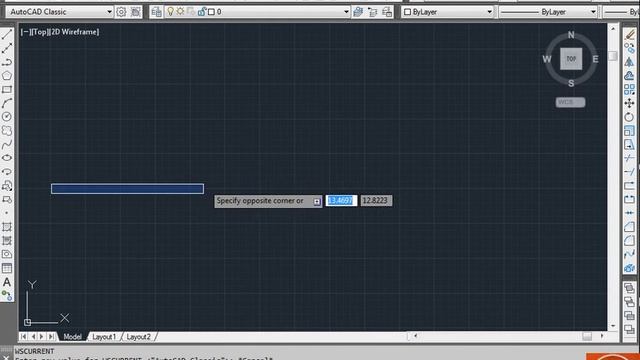Screen dimensions: 640x360
Task: Click the highlighted X coordinate input field
Action: pos(341,200)
